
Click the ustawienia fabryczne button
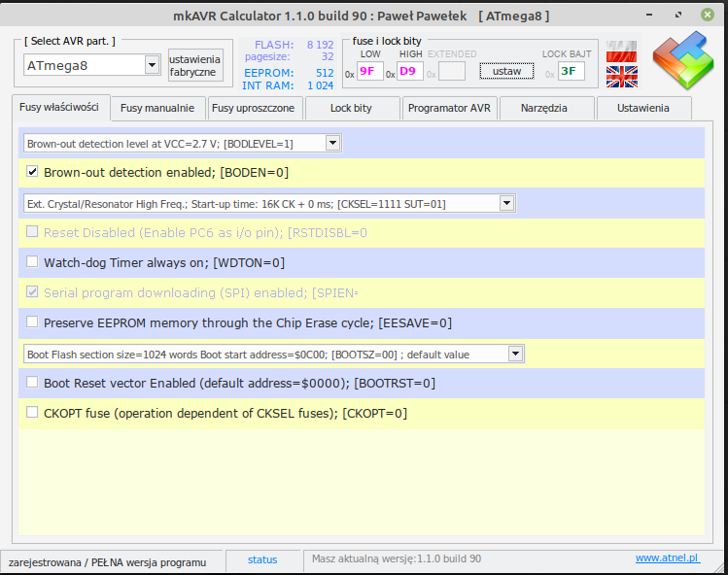click(195, 65)
